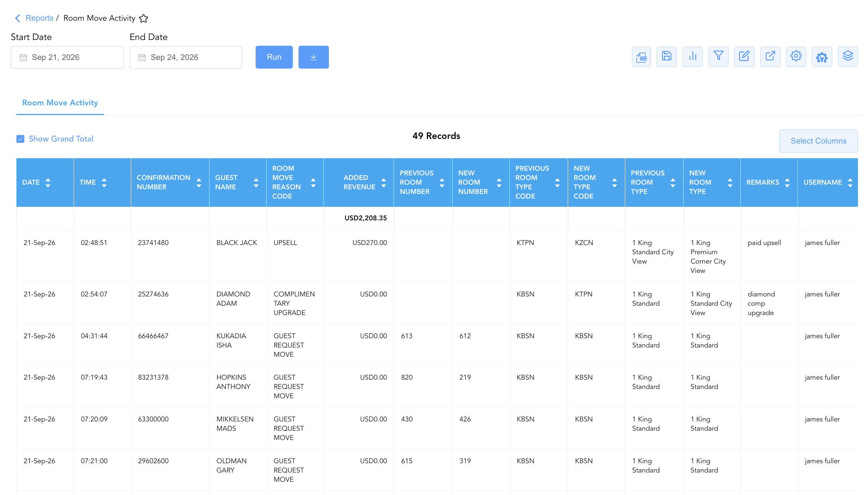The height and width of the screenshot is (495, 868).
Task: Click the layers stack icon
Action: point(848,57)
